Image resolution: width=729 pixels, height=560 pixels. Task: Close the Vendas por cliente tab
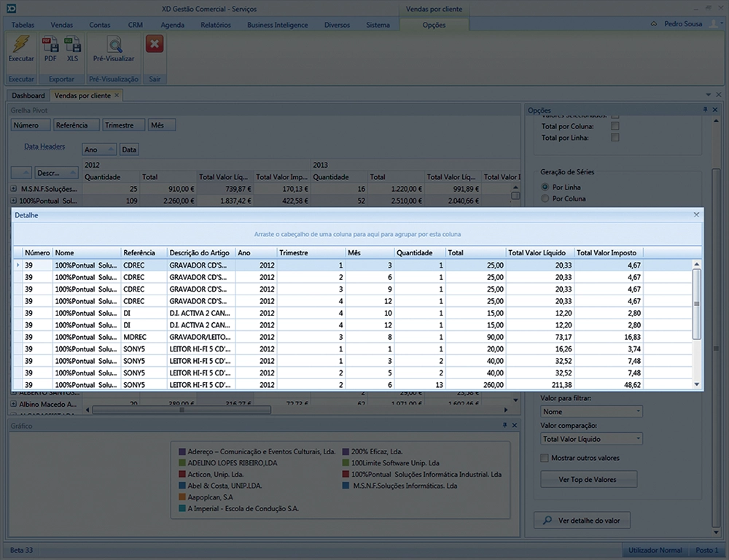coord(117,96)
